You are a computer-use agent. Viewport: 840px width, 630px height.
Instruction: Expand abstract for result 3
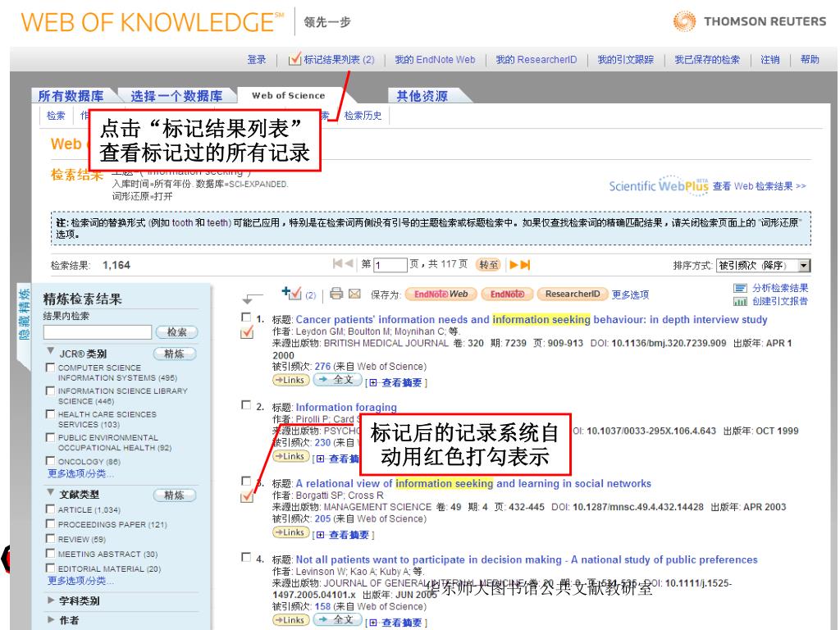point(345,535)
